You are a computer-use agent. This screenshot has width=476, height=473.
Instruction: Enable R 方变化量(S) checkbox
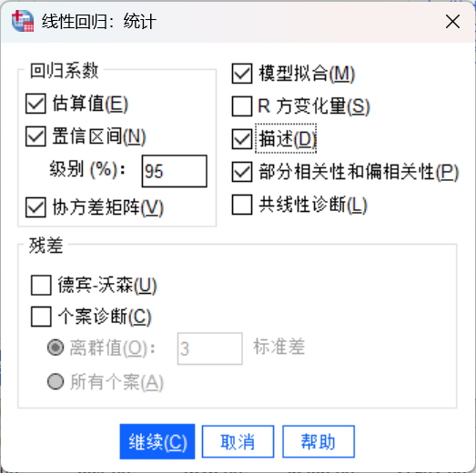[242, 106]
